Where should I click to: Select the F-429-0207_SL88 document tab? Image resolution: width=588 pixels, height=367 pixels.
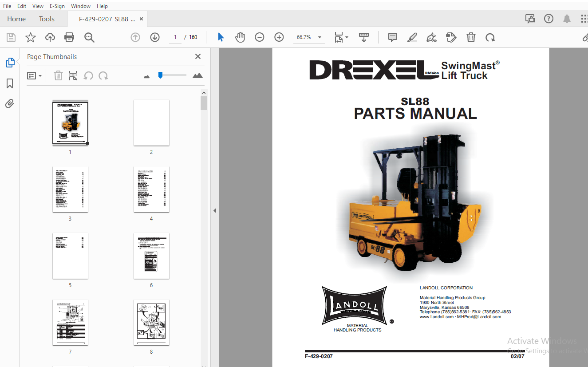point(107,19)
